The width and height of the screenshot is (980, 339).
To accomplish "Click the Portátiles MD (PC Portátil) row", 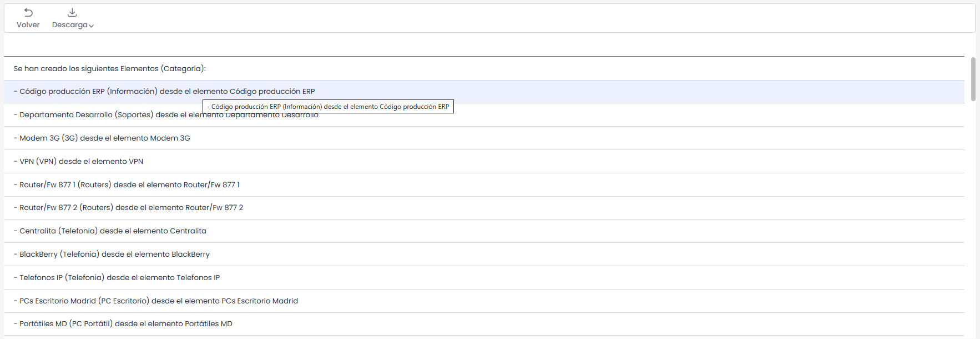I will click(x=125, y=324).
